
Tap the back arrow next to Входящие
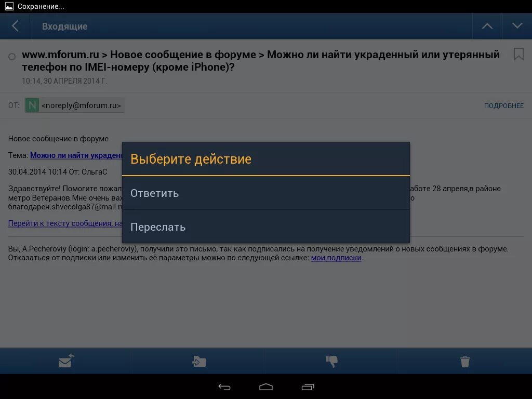click(x=15, y=26)
